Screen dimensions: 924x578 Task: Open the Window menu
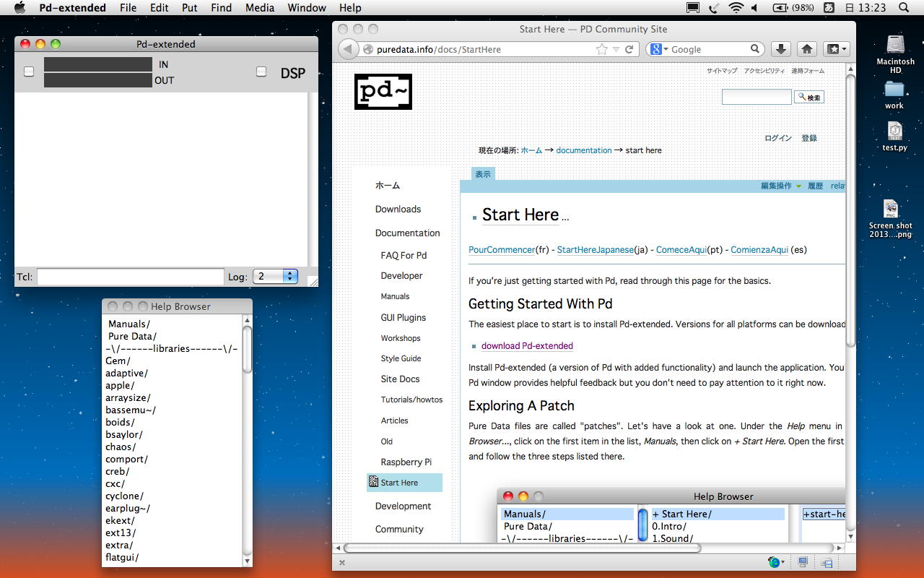(x=307, y=8)
